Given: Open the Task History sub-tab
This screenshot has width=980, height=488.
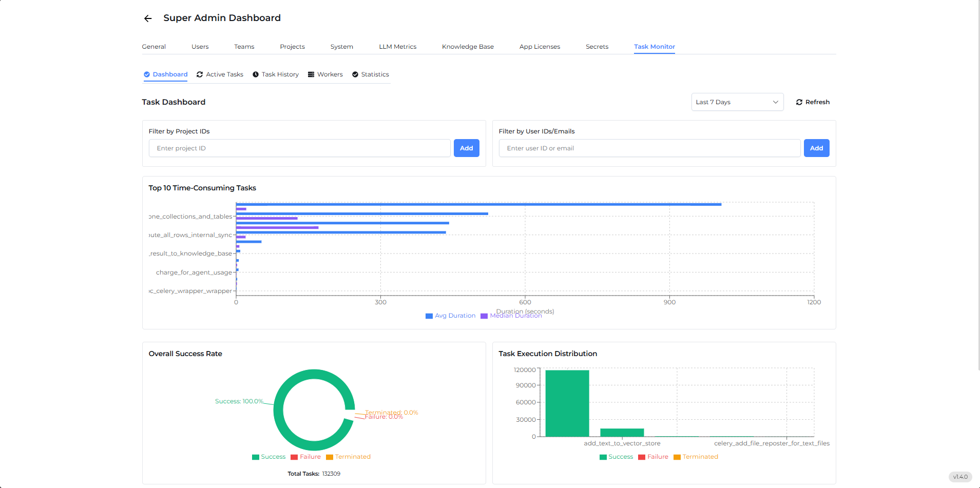Looking at the screenshot, I should pyautogui.click(x=276, y=74).
